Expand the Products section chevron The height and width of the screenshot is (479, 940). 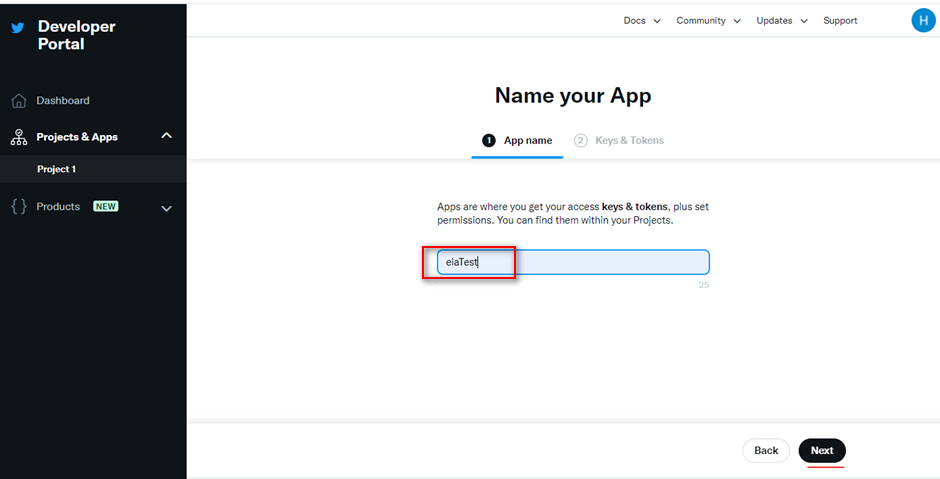click(x=167, y=209)
